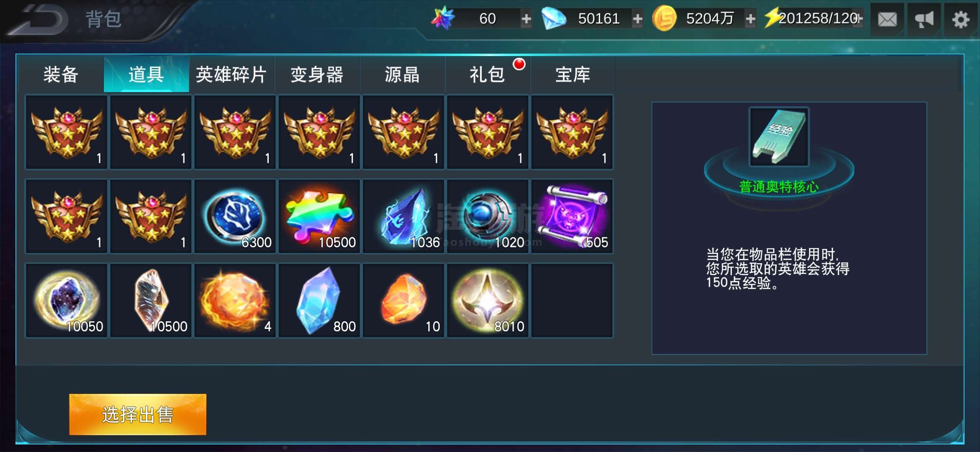Select the fiery orb item with count 4

[235, 300]
